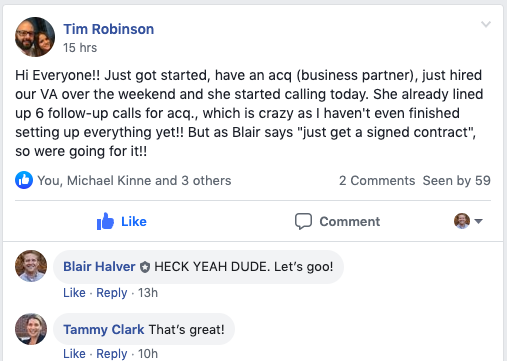
Task: Open Tim Robinson's profile name link
Action: pos(109,29)
